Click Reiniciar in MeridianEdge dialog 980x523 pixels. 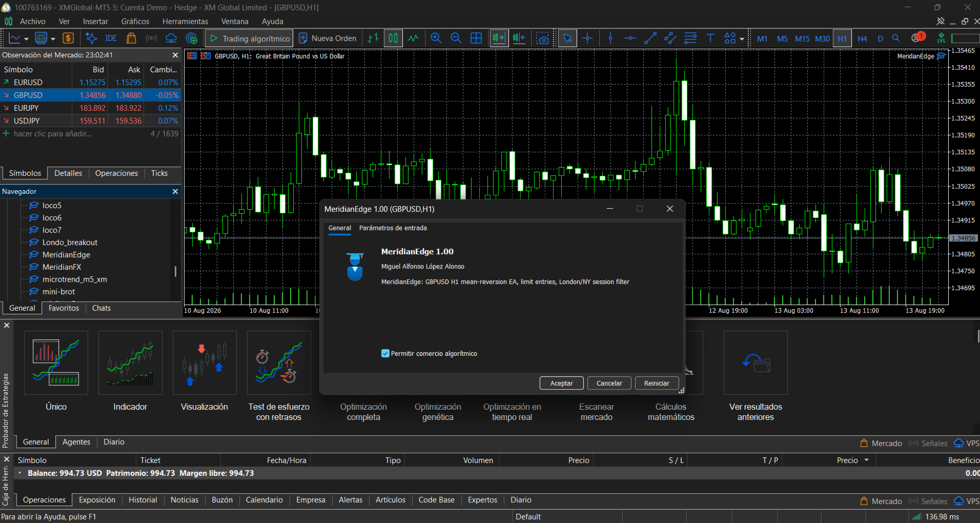click(657, 383)
